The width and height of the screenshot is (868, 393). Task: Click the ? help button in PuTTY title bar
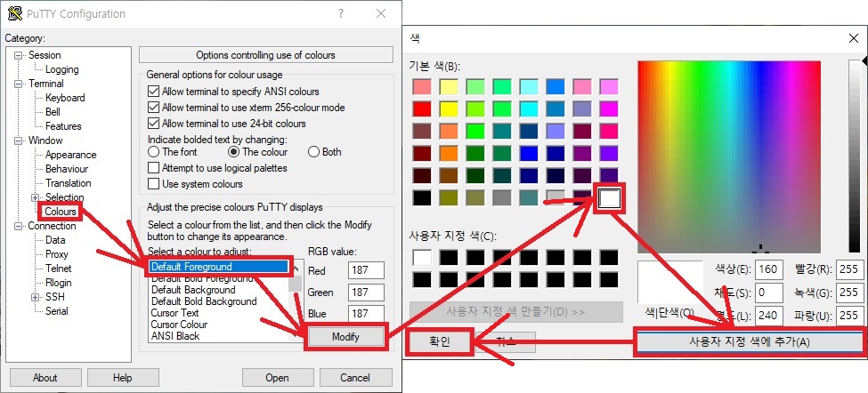point(340,14)
